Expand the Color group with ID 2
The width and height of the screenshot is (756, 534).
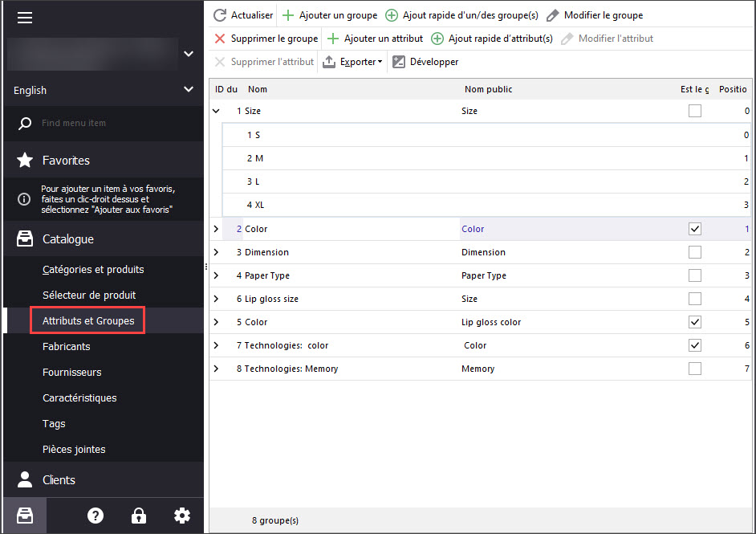point(216,229)
